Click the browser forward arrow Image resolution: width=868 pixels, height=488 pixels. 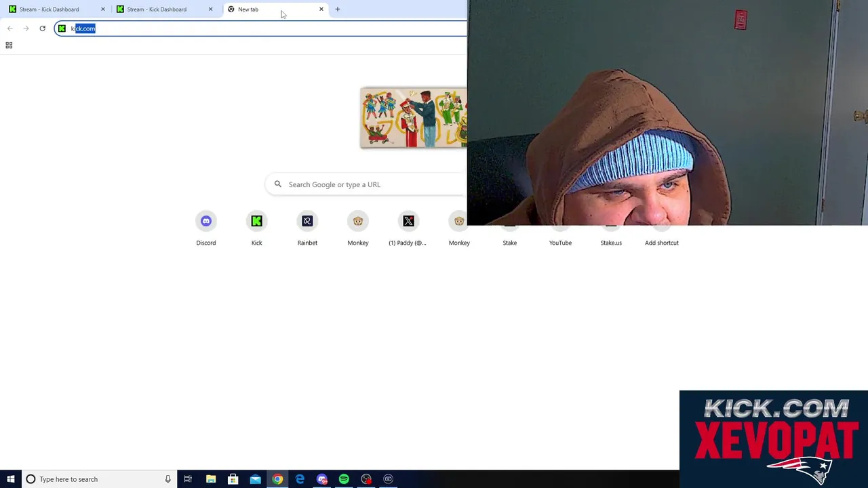click(26, 28)
